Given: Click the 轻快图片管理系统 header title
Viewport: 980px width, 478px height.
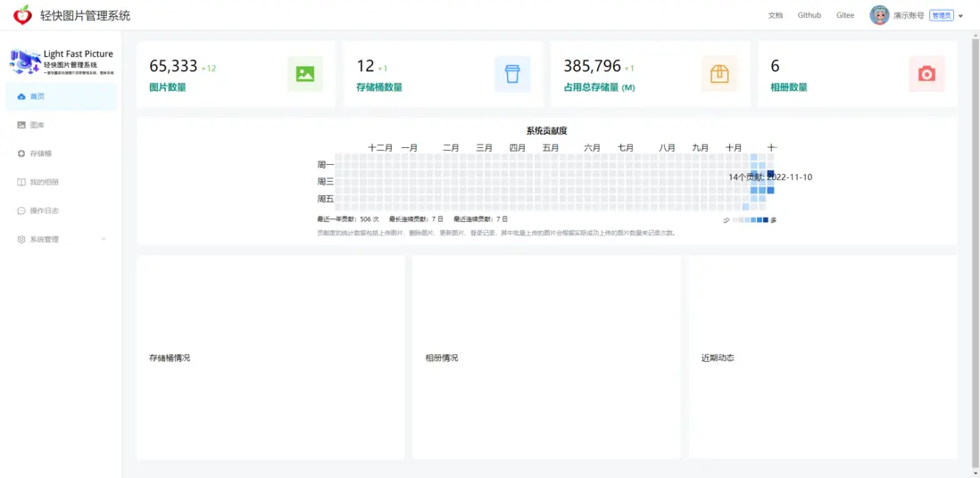Looking at the screenshot, I should (x=85, y=16).
